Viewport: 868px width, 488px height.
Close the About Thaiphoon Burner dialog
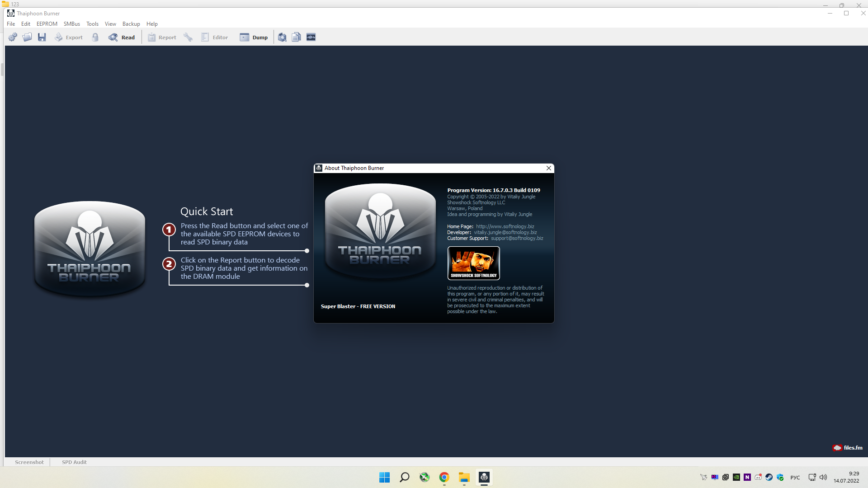549,168
